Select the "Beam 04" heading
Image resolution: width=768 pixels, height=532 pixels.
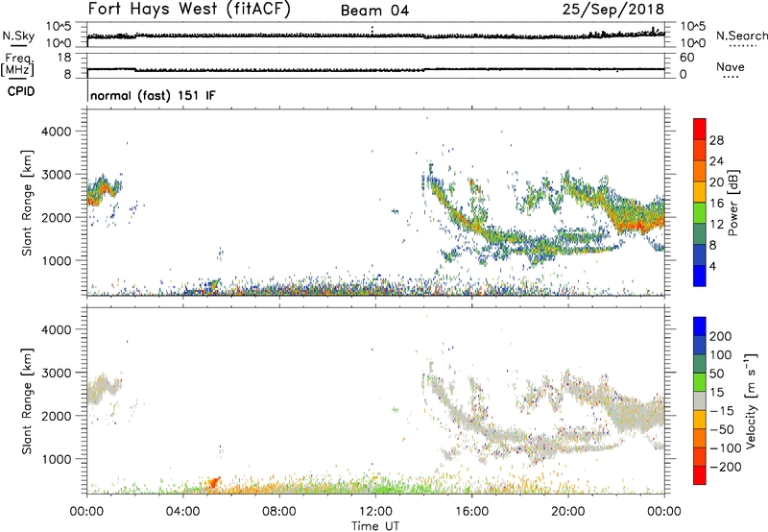pos(374,11)
